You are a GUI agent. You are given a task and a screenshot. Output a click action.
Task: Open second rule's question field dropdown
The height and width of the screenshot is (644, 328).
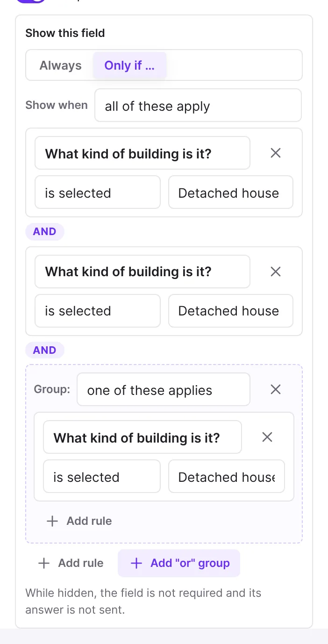[x=143, y=272]
